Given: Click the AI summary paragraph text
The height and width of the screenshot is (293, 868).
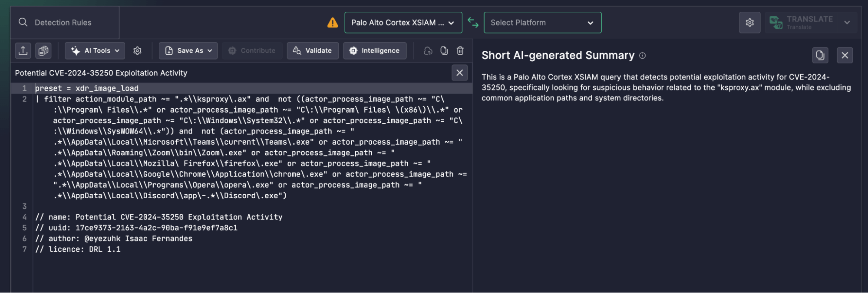Looking at the screenshot, I should (x=666, y=87).
